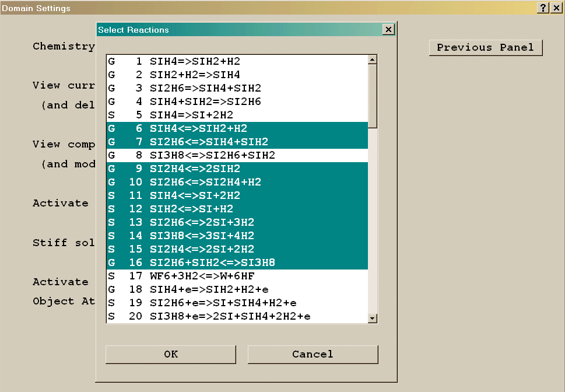
Task: Deselect reaction 10 SI2H6<=>SI2H4+H2
Action: tap(205, 182)
